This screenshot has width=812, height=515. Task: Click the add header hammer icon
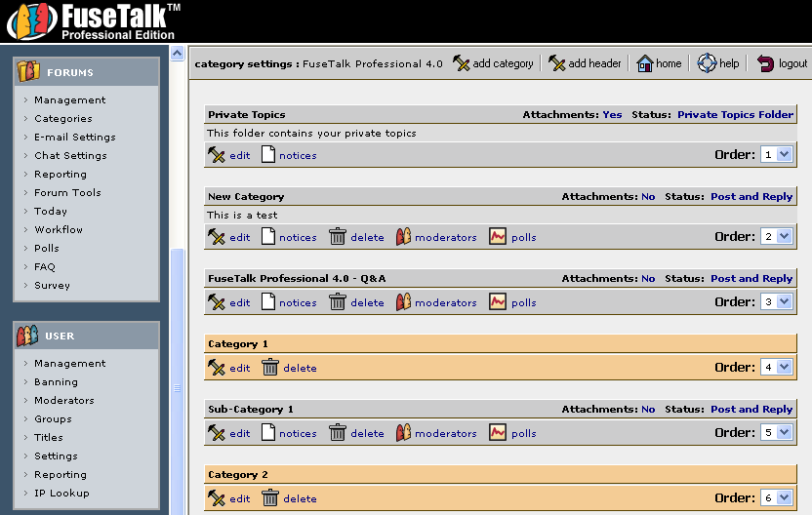pos(556,63)
